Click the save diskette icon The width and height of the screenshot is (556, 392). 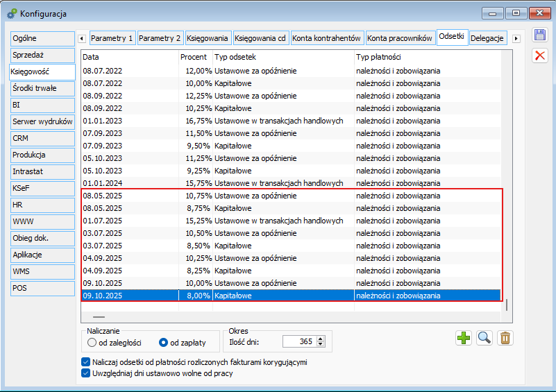click(539, 35)
